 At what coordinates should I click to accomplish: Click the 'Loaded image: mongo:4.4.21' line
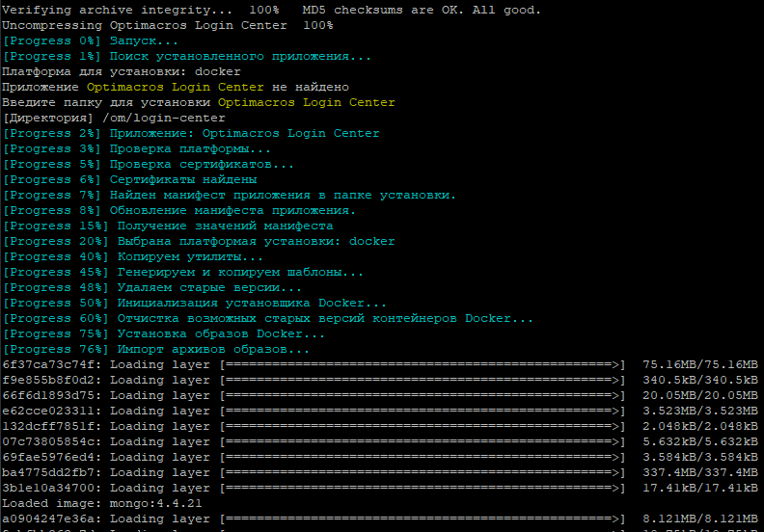102,503
